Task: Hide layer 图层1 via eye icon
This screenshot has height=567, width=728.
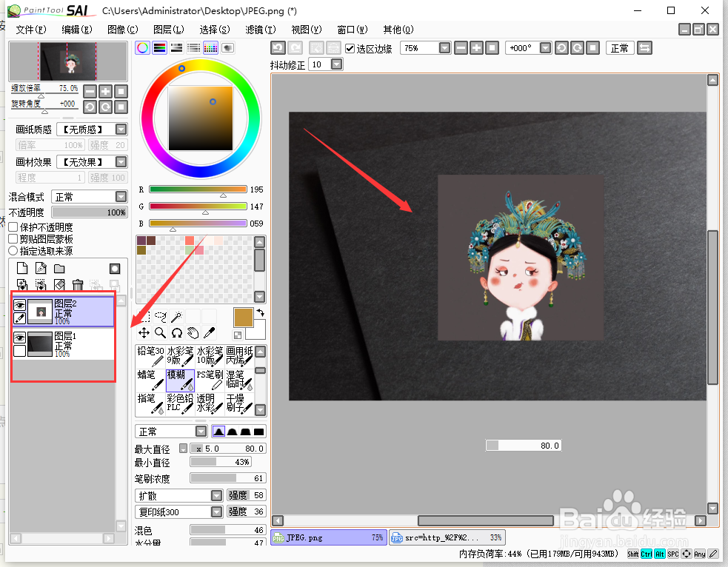Action: coord(19,338)
